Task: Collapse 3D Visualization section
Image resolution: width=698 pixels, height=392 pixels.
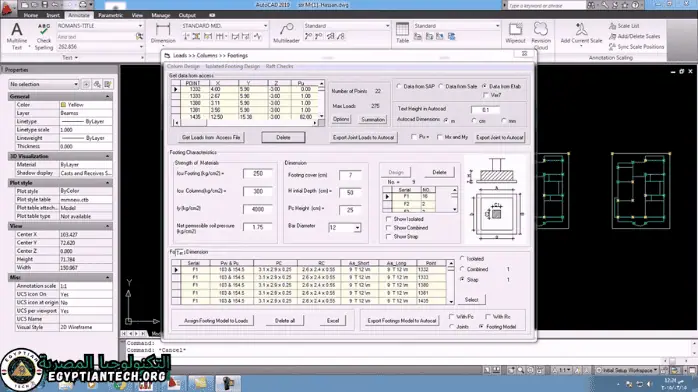Action: [107, 156]
